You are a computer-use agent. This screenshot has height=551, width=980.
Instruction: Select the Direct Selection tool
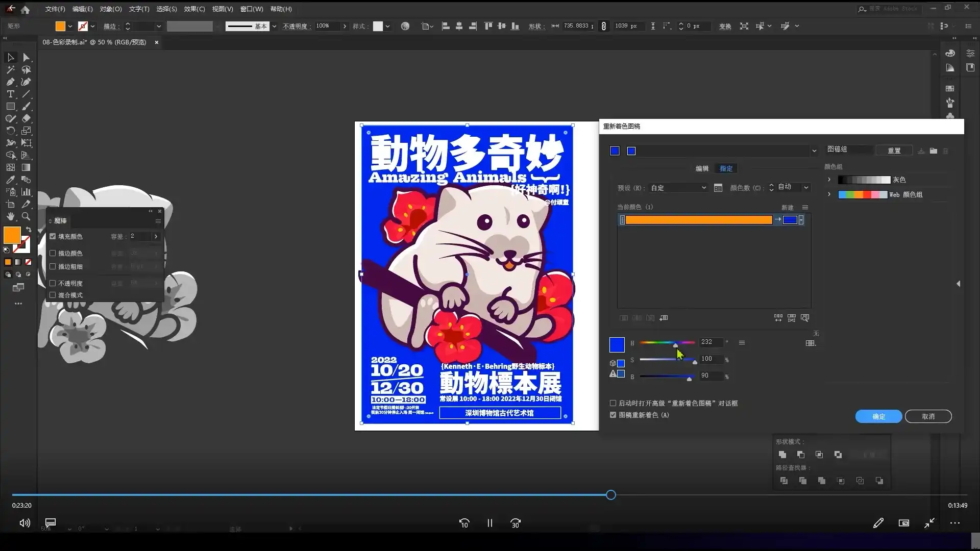click(27, 57)
